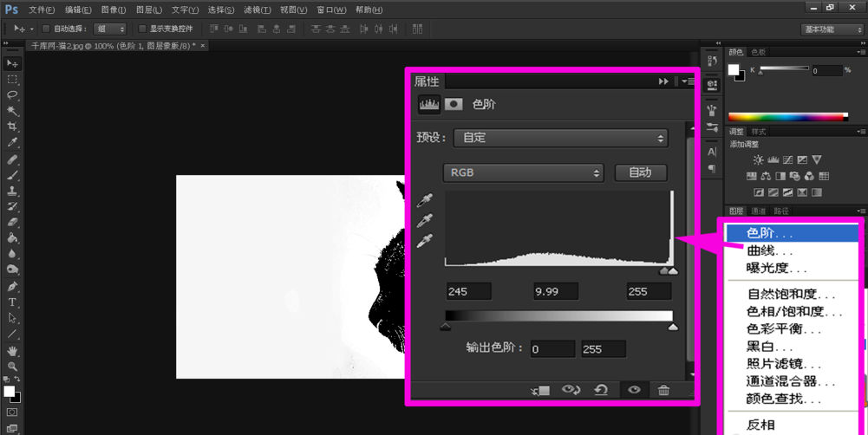Reset Levels to adjustment defaults
Viewport: 868px width, 435px height.
[601, 390]
